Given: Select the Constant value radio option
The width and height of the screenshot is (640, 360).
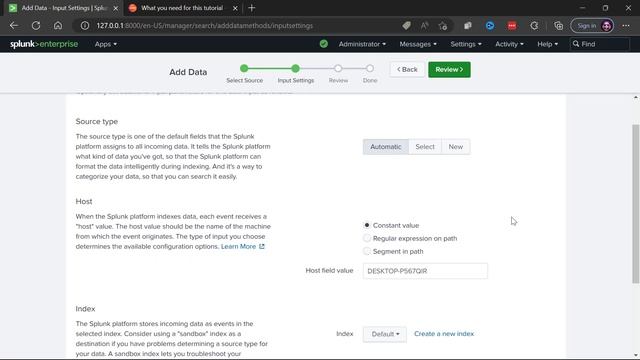Looking at the screenshot, I should click(367, 225).
